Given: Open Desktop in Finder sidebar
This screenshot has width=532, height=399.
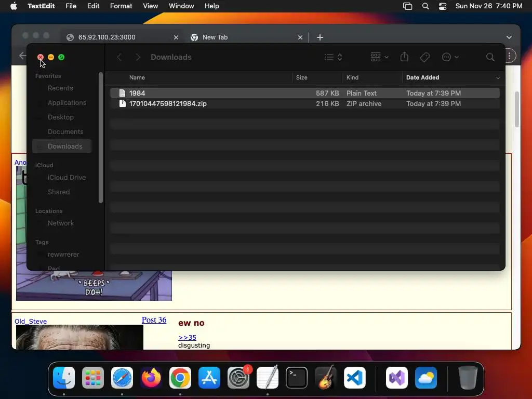Looking at the screenshot, I should [x=60, y=117].
